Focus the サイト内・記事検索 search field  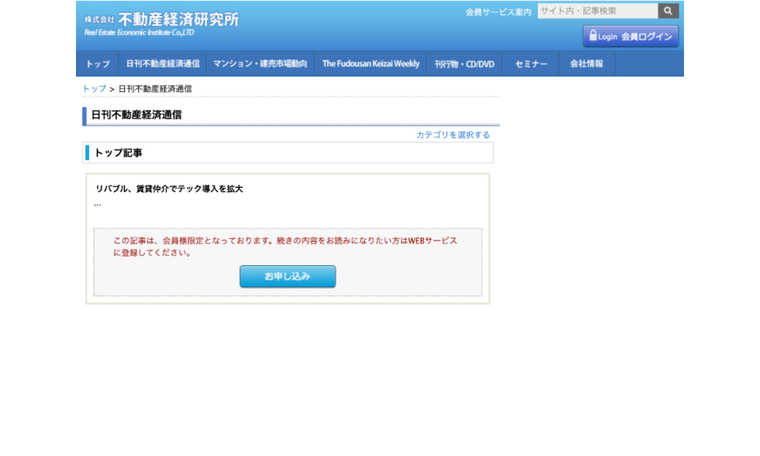(597, 11)
